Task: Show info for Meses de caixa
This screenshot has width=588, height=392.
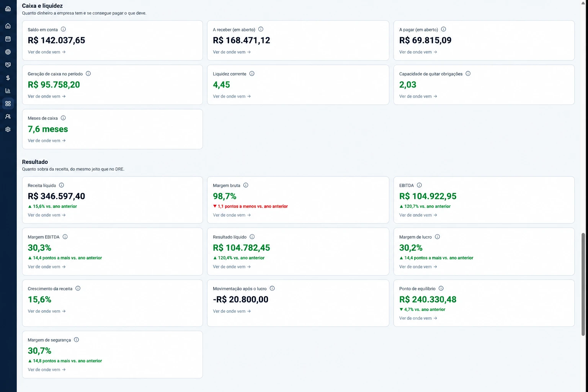Action: click(63, 118)
